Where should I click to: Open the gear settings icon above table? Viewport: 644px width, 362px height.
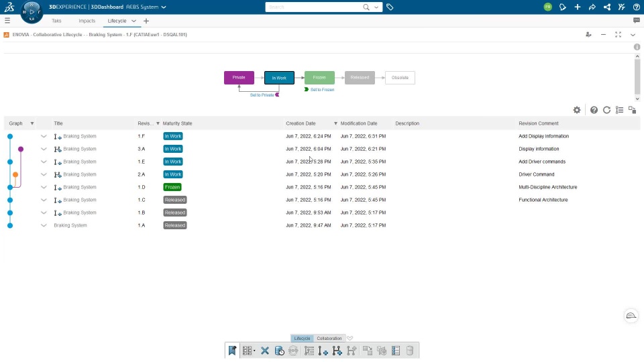click(x=577, y=110)
